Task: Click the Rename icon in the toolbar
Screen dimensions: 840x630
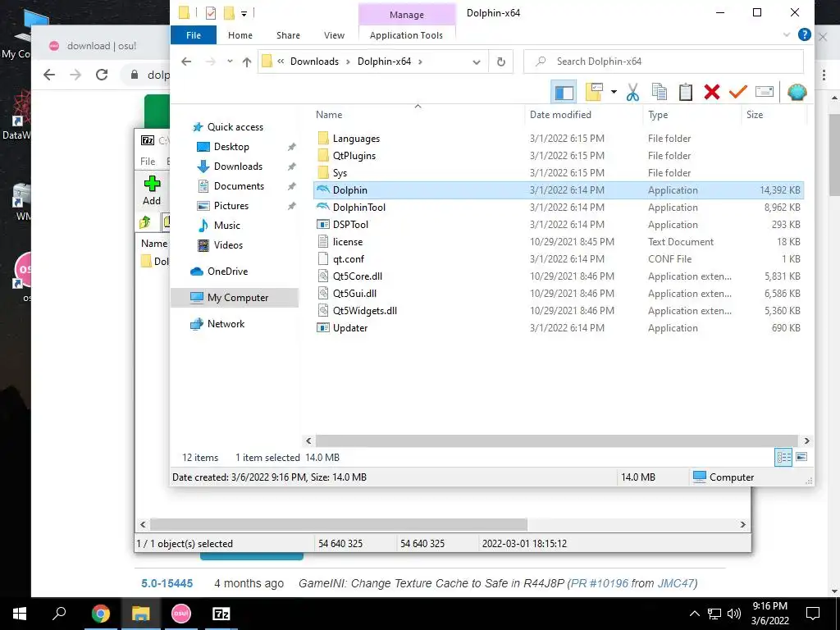Action: (x=765, y=92)
